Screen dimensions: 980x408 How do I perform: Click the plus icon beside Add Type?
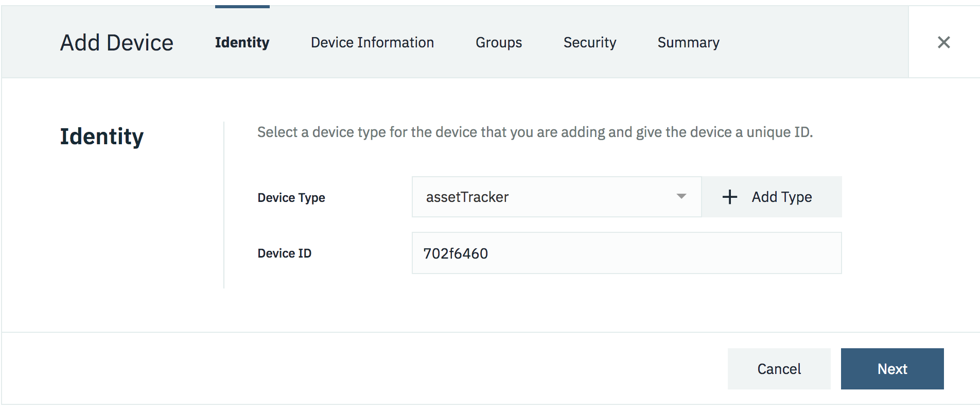(x=729, y=197)
